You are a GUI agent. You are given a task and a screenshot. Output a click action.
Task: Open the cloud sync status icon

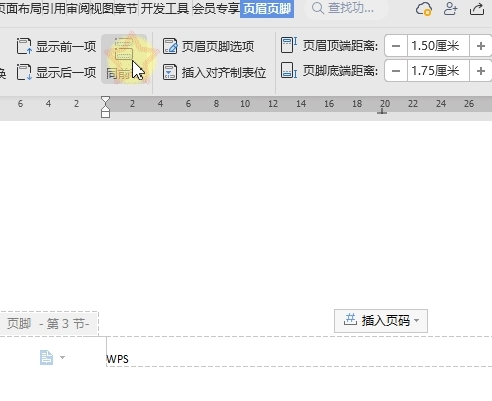click(424, 9)
